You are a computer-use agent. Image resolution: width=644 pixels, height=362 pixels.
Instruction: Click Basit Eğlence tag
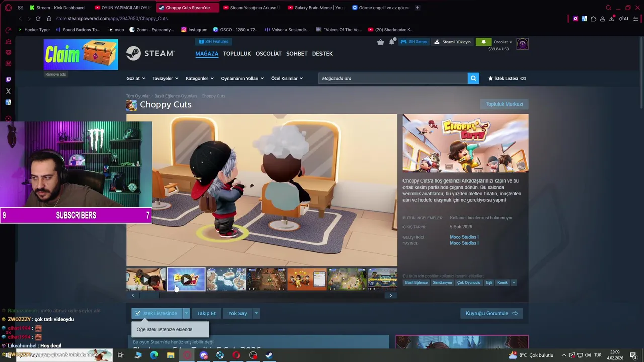coord(416,283)
